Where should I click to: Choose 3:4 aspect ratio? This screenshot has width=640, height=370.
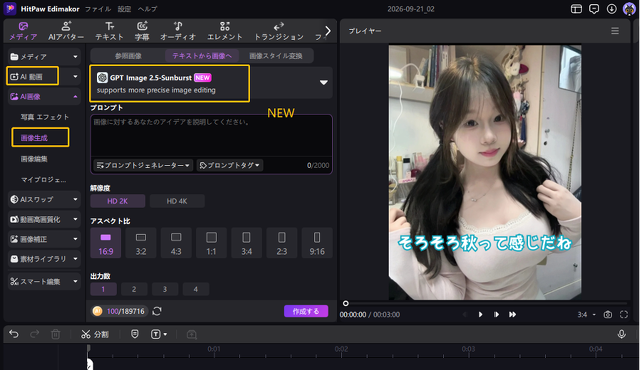[x=247, y=243]
